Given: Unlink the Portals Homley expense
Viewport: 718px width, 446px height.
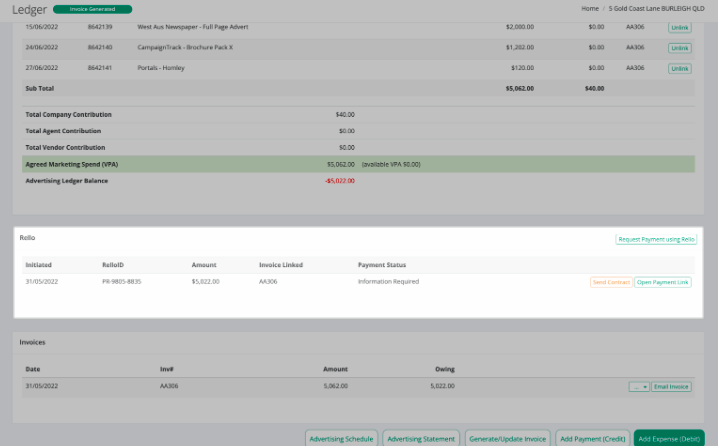Looking at the screenshot, I should pyautogui.click(x=680, y=69).
